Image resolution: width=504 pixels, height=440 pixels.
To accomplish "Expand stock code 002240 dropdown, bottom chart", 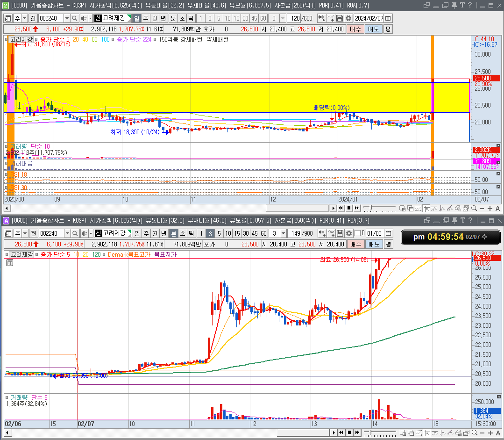I will click(67, 233).
